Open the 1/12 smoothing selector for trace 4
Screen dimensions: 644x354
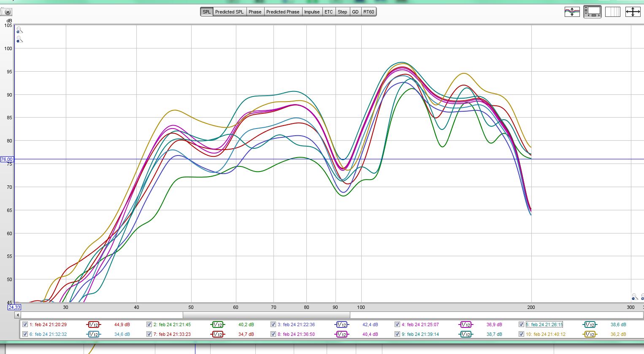(x=465, y=324)
